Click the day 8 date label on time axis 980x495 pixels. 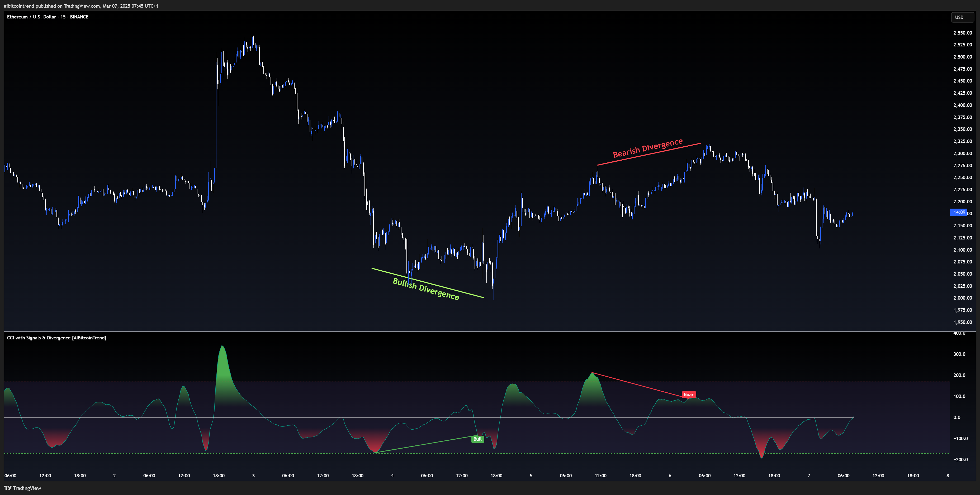coord(948,475)
